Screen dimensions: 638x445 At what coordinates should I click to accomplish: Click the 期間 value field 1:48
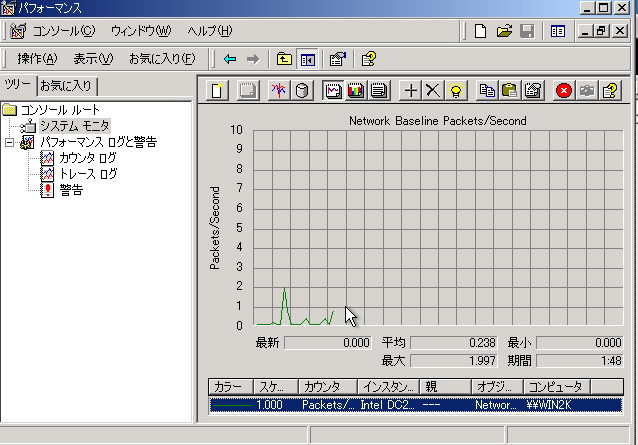click(579, 361)
